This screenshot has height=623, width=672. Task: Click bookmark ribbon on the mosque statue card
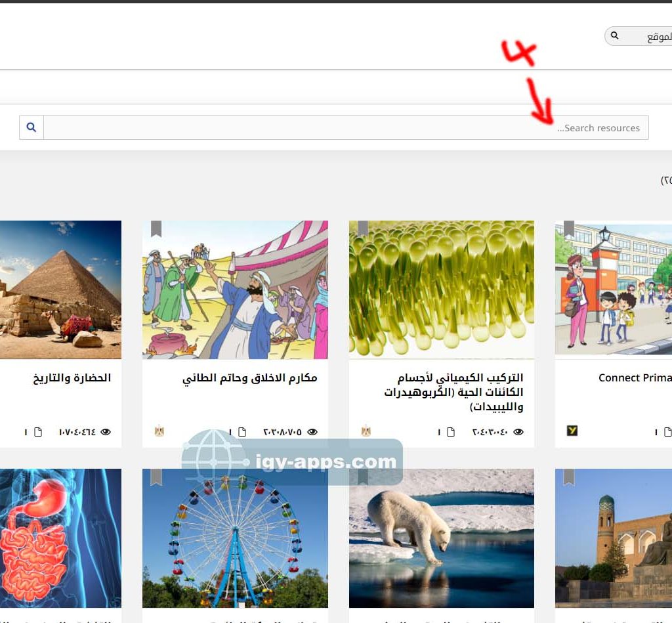(568, 477)
